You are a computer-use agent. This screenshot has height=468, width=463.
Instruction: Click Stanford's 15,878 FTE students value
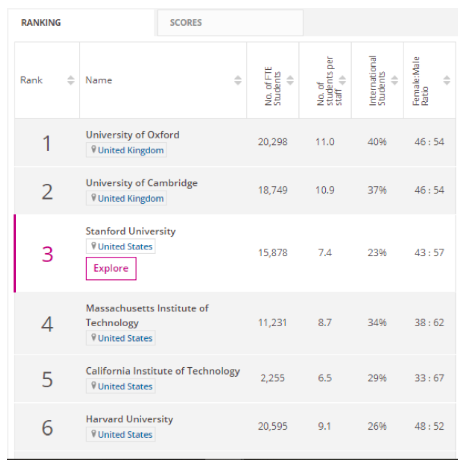pos(273,253)
